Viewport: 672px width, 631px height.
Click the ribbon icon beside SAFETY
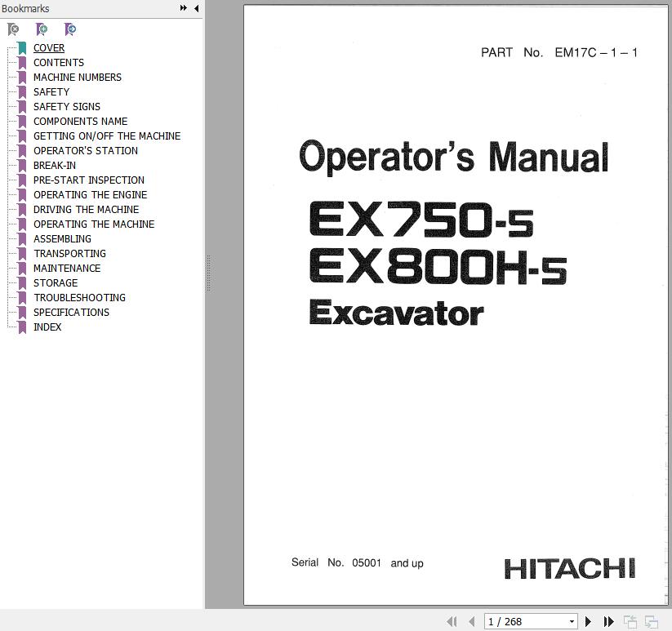pos(22,92)
